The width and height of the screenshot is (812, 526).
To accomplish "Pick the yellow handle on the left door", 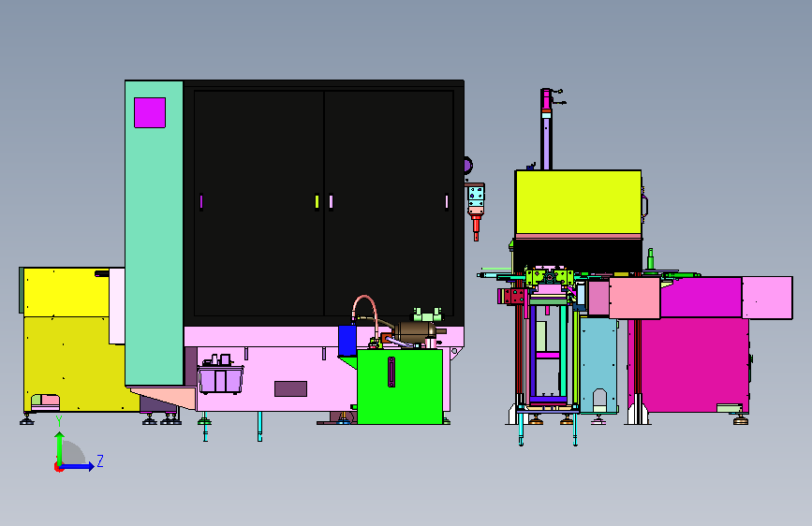I will coord(317,201).
